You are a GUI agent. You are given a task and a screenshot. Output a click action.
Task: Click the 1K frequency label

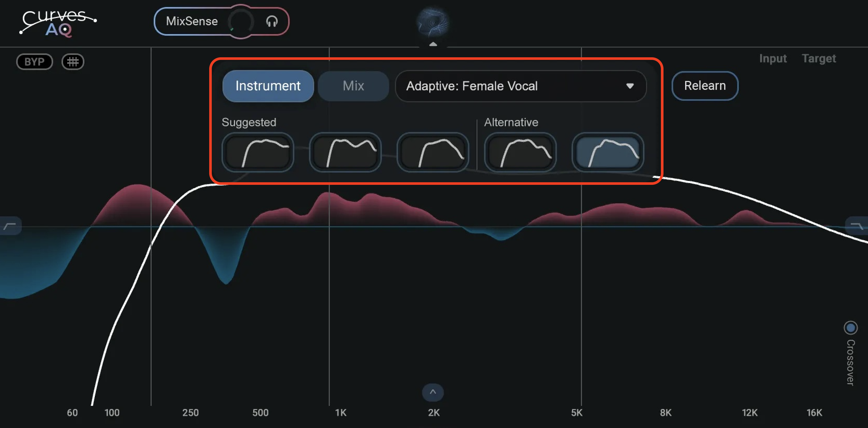coord(341,413)
